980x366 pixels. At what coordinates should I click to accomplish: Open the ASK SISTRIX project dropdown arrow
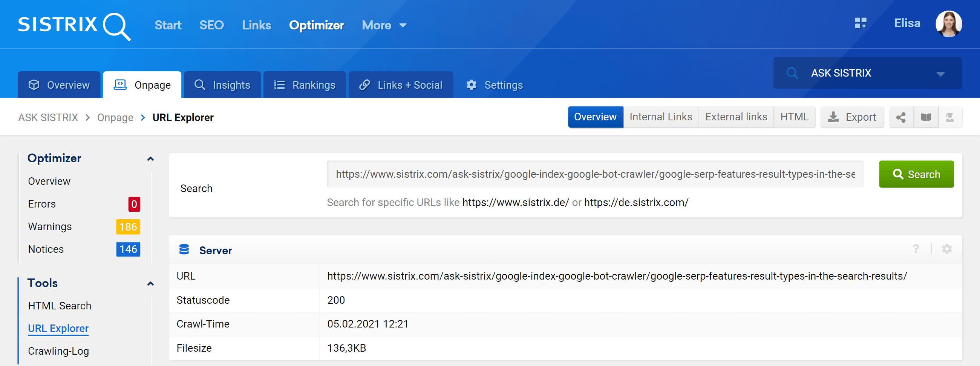tap(940, 74)
